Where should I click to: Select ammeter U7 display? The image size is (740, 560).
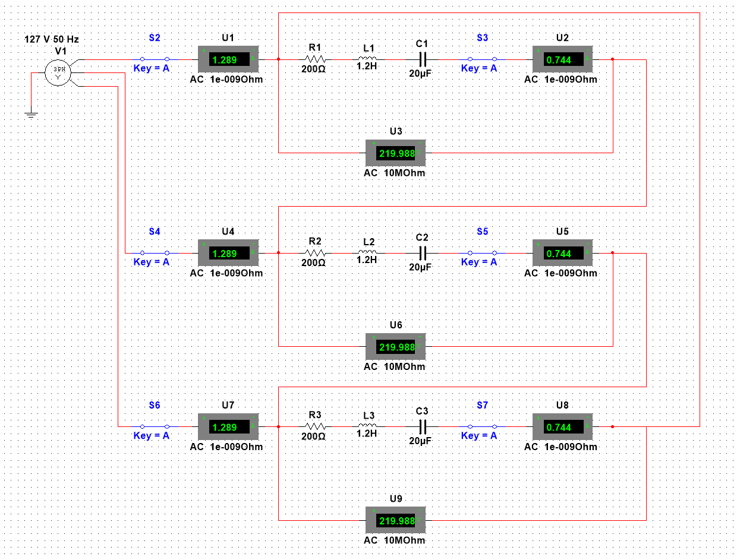pos(228,426)
